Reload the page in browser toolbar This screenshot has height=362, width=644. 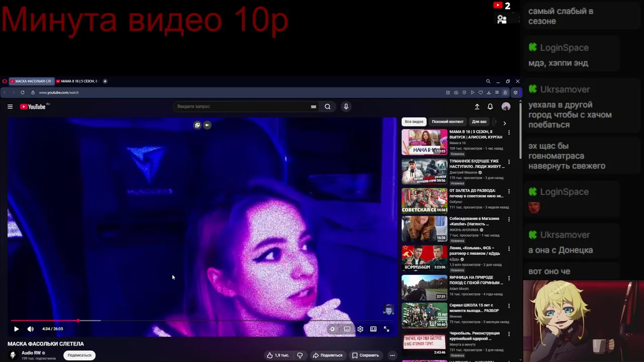click(x=23, y=93)
